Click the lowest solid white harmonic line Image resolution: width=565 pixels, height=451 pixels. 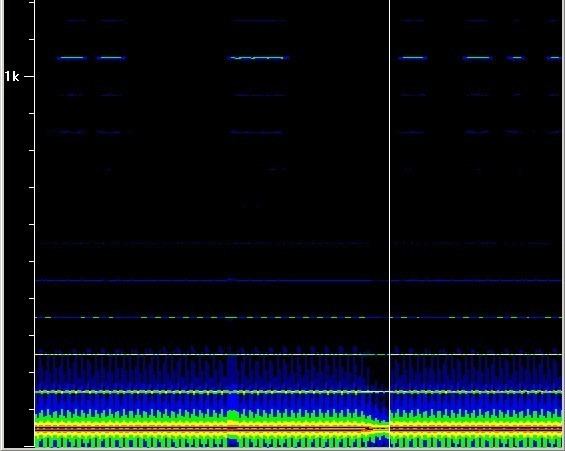click(x=299, y=392)
